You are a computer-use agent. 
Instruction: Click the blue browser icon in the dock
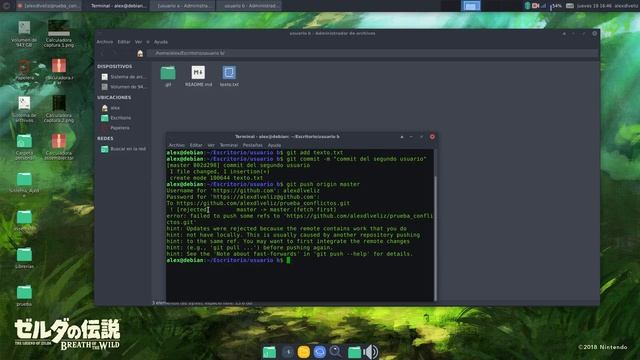pyautogui.click(x=320, y=351)
